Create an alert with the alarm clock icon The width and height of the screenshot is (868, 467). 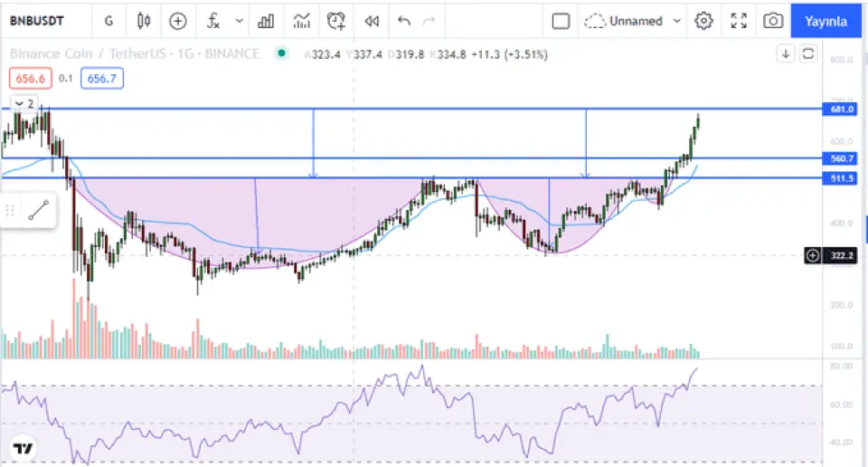[x=336, y=21]
